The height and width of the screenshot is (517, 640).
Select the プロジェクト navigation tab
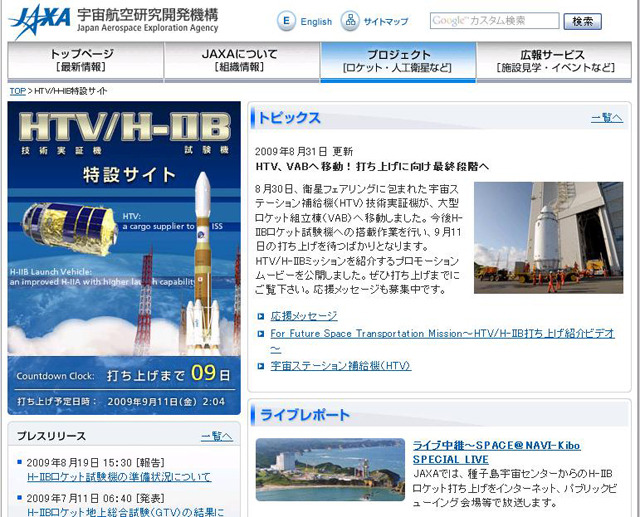pyautogui.click(x=398, y=61)
